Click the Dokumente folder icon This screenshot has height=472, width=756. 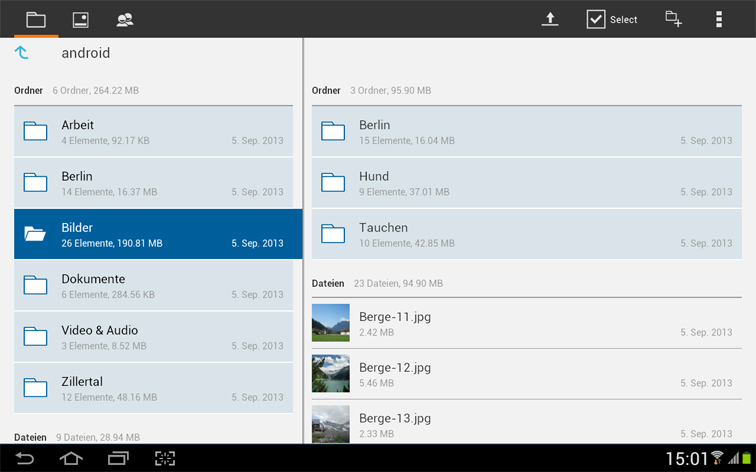[x=35, y=285]
